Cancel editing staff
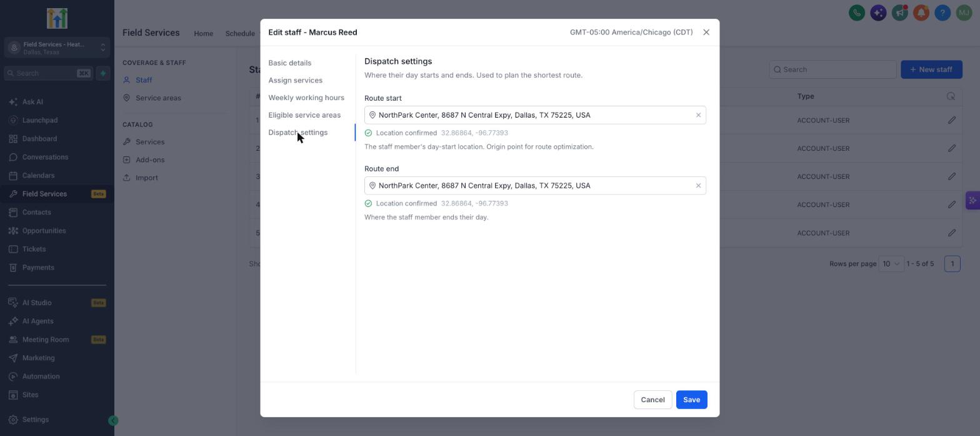This screenshot has height=436, width=980. click(x=652, y=400)
